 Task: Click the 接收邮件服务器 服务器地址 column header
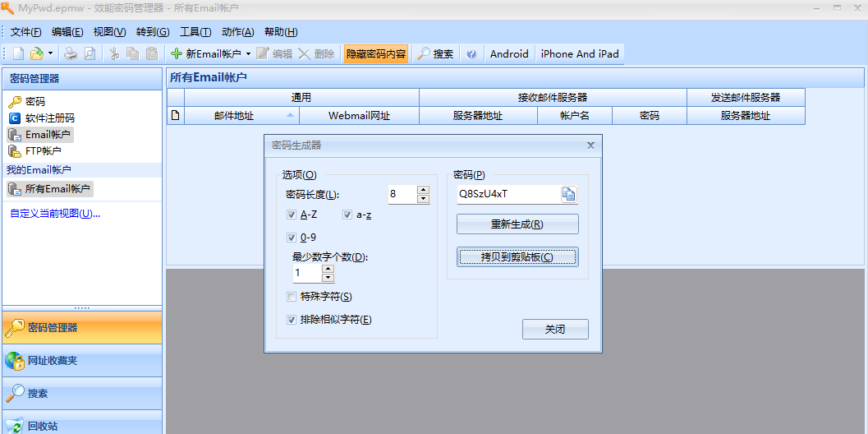(x=478, y=116)
